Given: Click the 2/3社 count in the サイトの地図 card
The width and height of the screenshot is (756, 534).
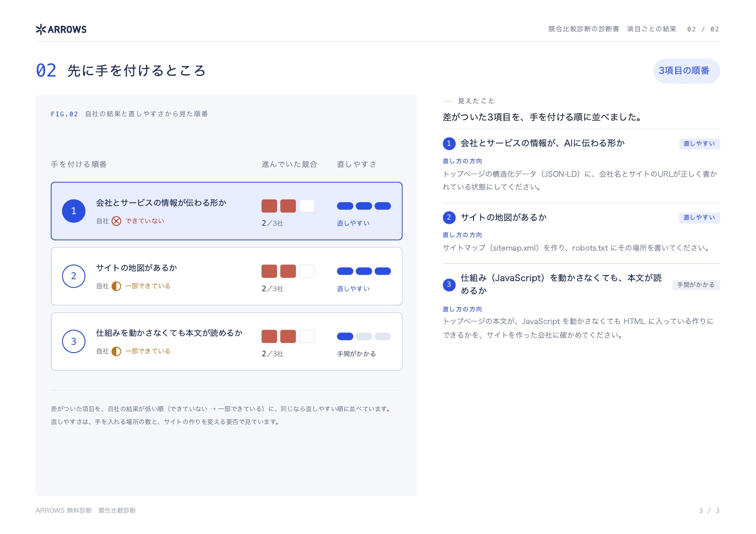Looking at the screenshot, I should pyautogui.click(x=272, y=289).
